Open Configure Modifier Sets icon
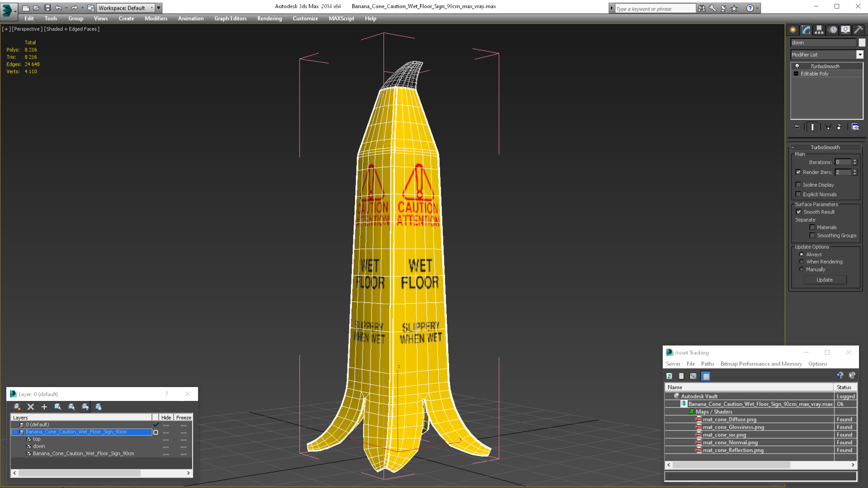This screenshot has width=868, height=488. [855, 127]
